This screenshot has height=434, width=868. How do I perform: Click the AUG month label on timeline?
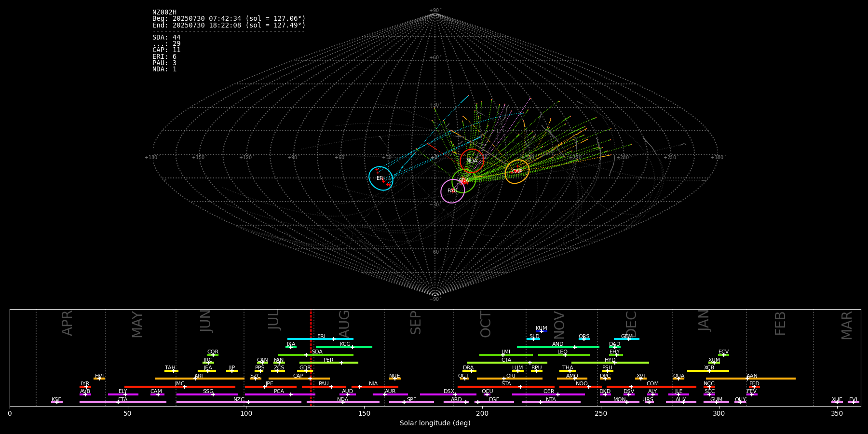344,323
